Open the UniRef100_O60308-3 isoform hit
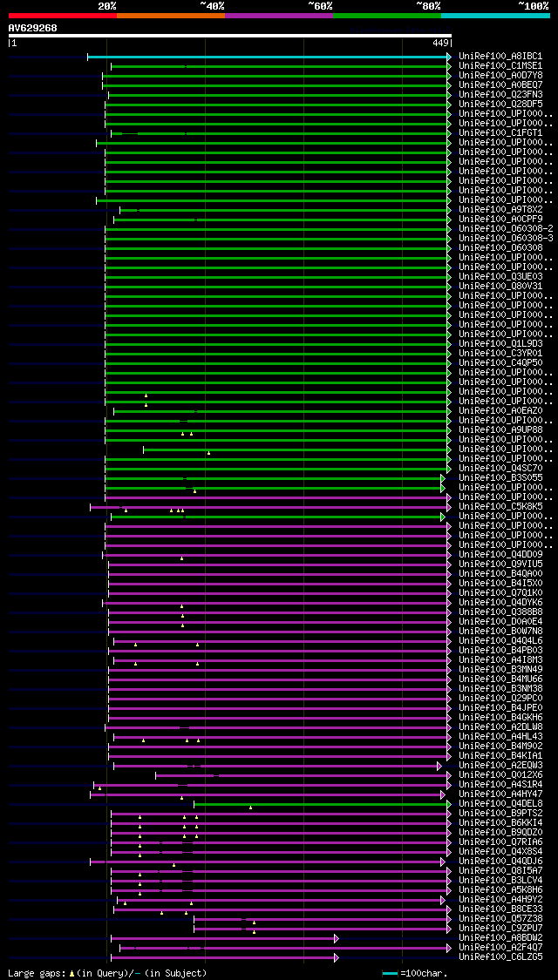 click(x=506, y=238)
